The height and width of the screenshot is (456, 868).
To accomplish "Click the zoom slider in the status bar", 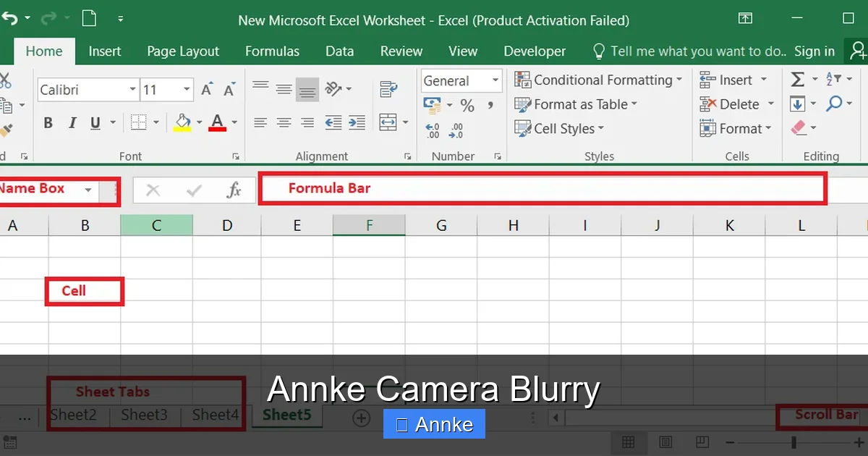I will tap(794, 442).
